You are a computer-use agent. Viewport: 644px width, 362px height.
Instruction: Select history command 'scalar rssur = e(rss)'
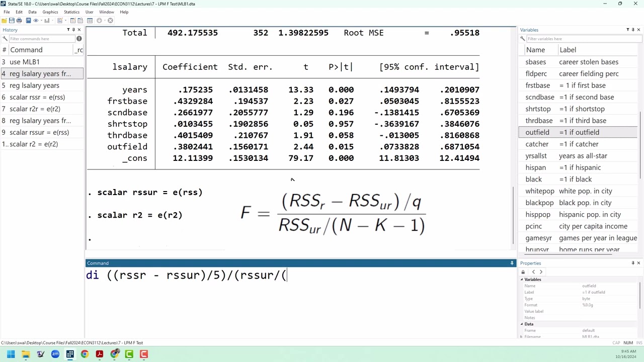42,132
